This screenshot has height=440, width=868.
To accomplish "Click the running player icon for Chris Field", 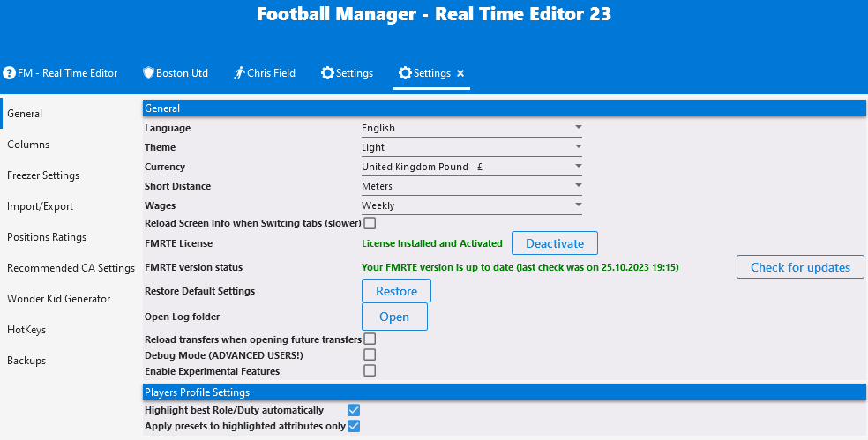I will (x=239, y=73).
